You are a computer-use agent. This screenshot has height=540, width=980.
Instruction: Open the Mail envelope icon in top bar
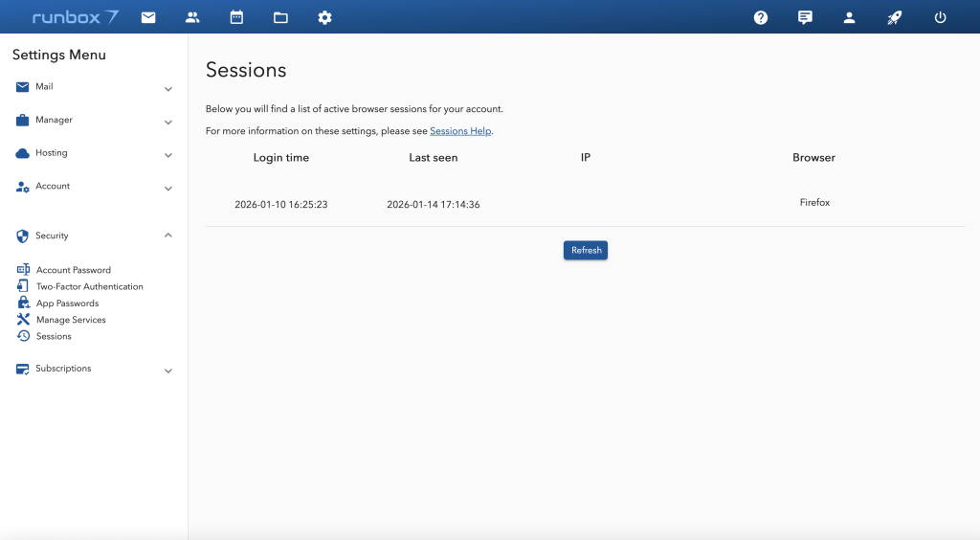click(148, 17)
